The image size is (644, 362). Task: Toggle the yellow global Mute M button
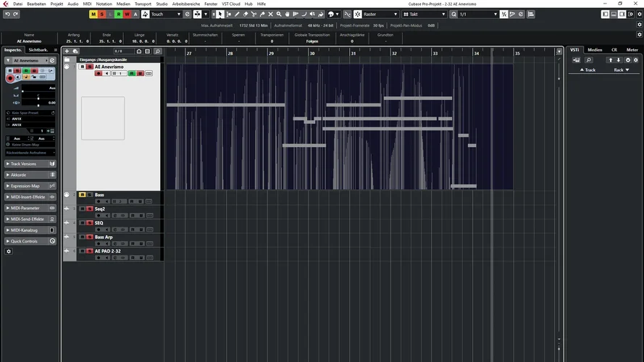[x=93, y=14]
